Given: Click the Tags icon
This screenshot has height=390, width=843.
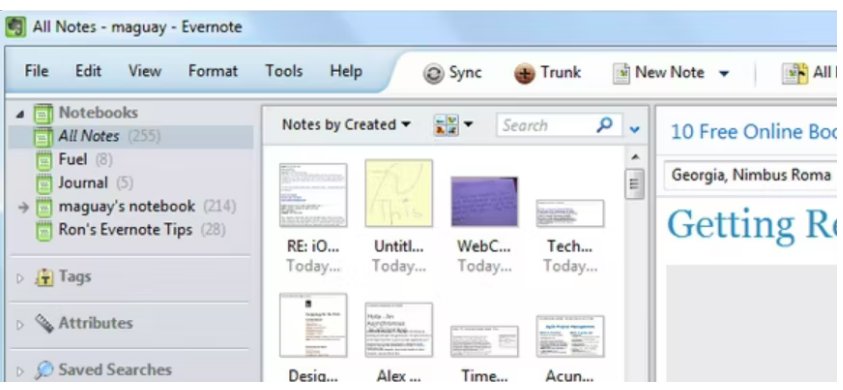Looking at the screenshot, I should point(44,278).
